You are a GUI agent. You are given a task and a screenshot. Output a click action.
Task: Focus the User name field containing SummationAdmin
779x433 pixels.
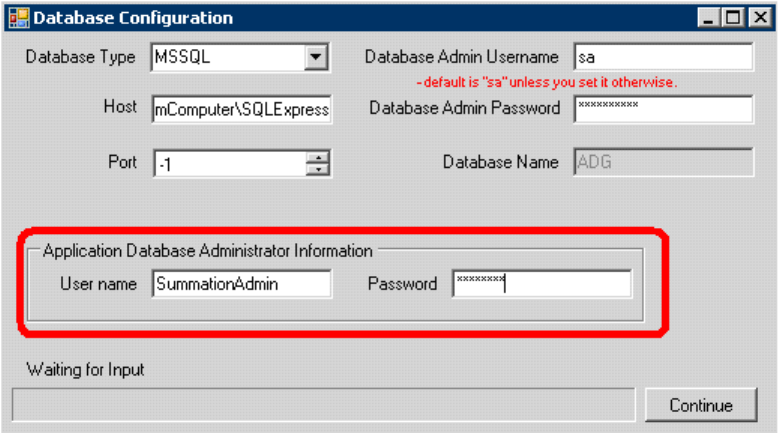[x=241, y=284]
